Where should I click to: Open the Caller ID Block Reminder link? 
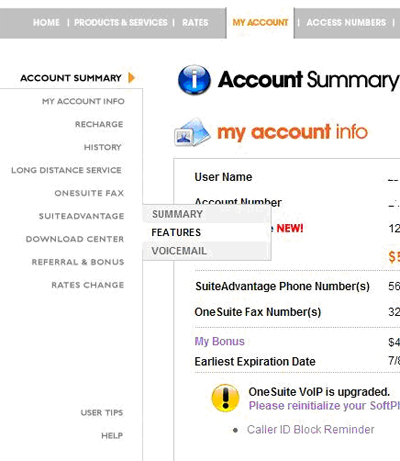coord(310,429)
